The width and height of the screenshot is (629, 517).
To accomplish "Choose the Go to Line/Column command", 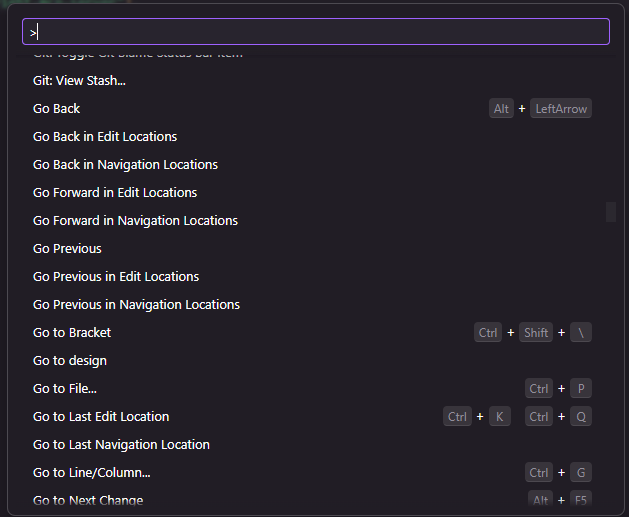I will click(x=92, y=472).
